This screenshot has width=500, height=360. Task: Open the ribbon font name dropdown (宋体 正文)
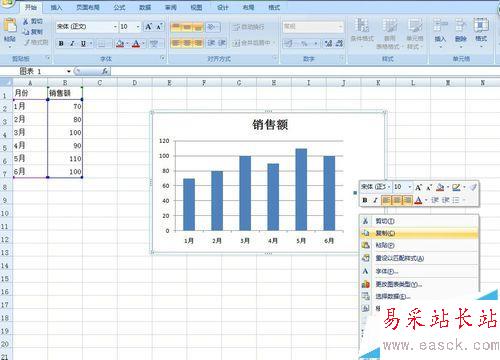pyautogui.click(x=115, y=27)
